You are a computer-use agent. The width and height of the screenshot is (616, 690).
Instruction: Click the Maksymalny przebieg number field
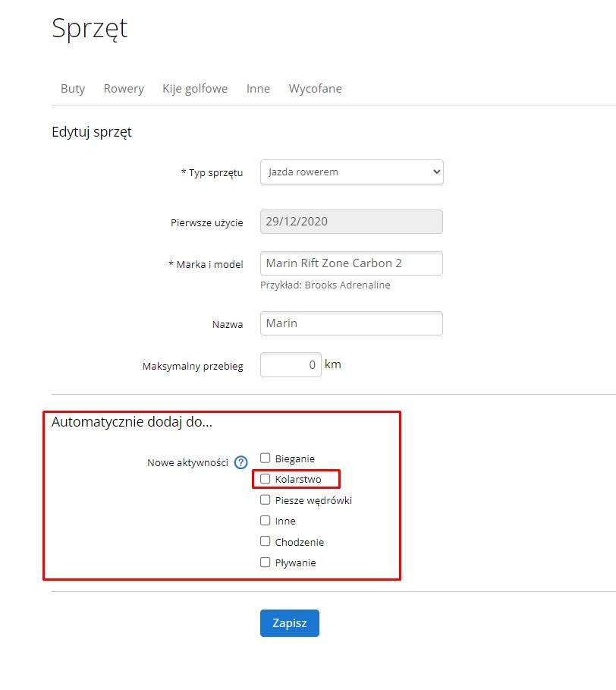pos(291,365)
